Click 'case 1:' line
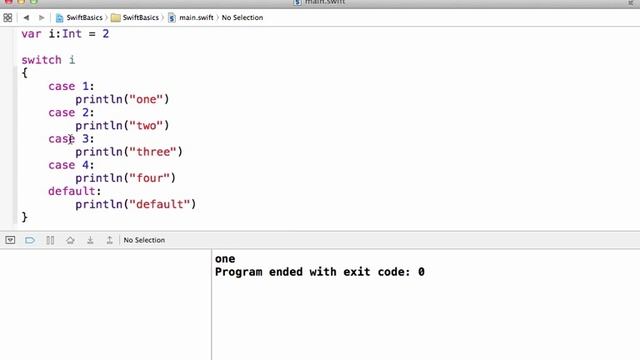The height and width of the screenshot is (360, 640). tap(71, 86)
